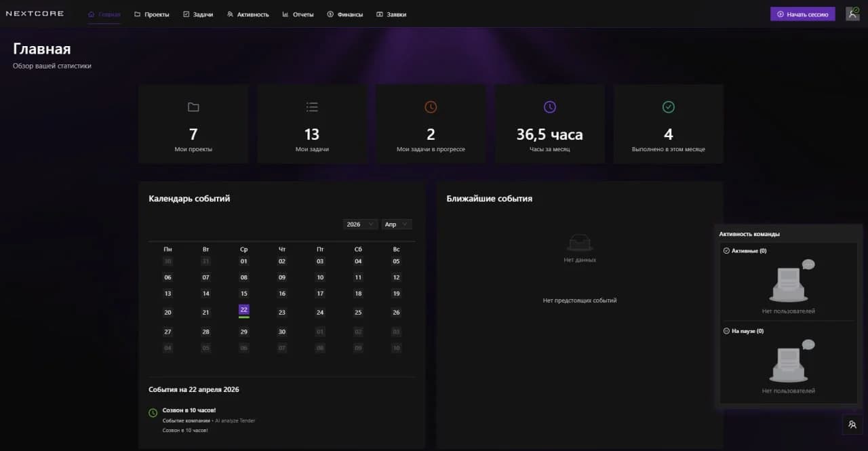The image size is (868, 451).
Task: Select day 22 in the calendar
Action: coord(244,310)
